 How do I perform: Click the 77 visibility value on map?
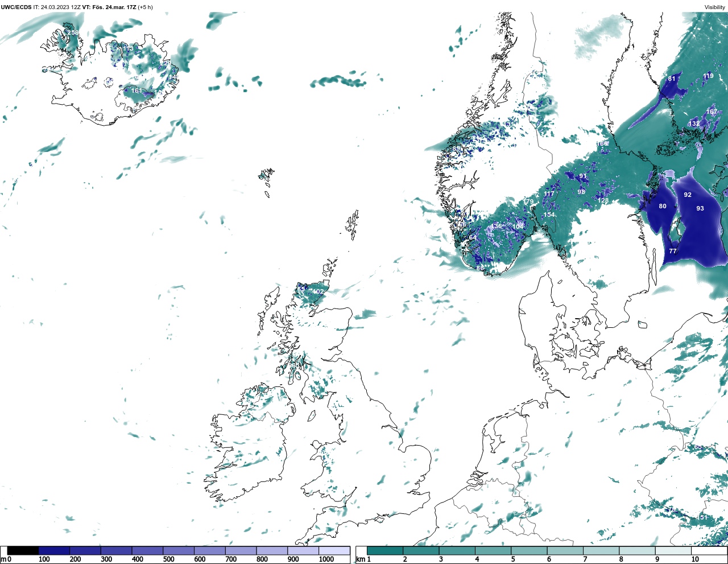[673, 251]
